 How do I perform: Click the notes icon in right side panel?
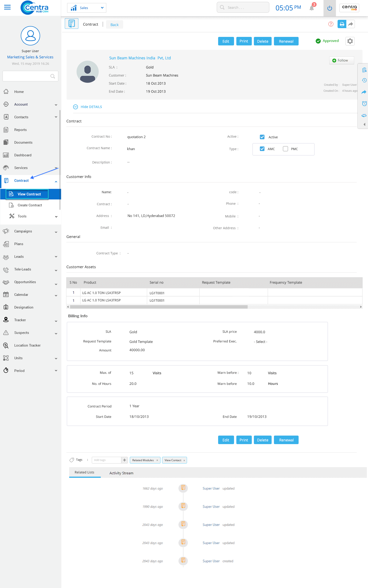coord(364,70)
